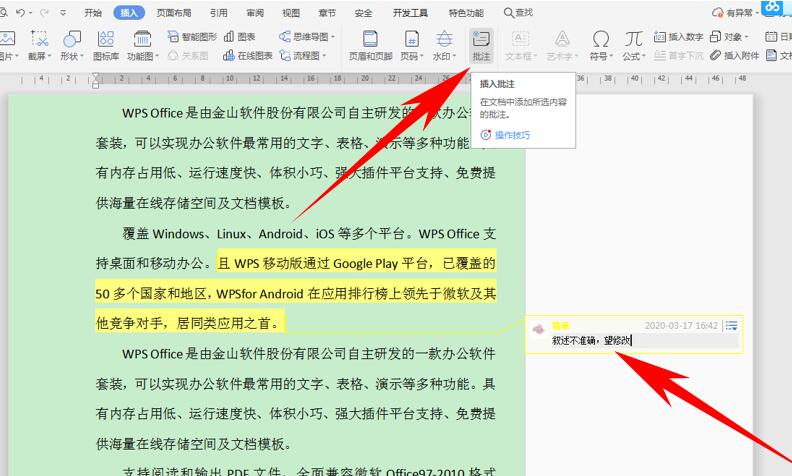Click the highlighted line starting 50 多个国家和地区
This screenshot has width=792, height=476.
[x=296, y=294]
